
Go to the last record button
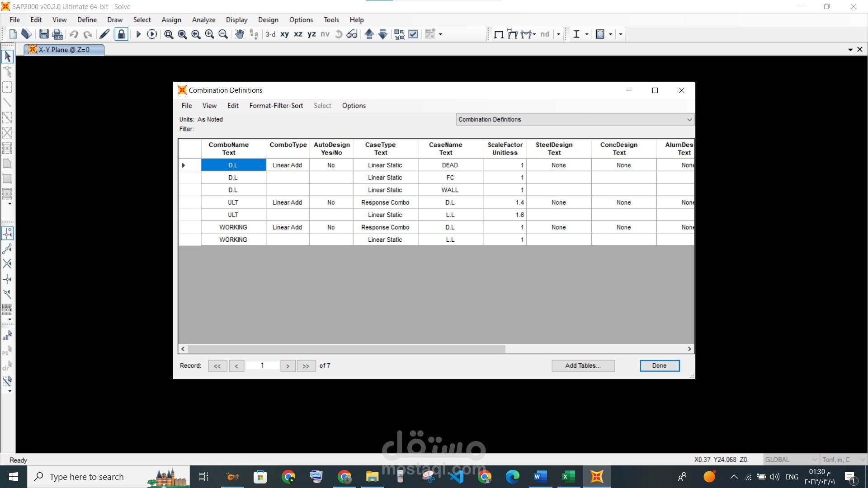306,366
